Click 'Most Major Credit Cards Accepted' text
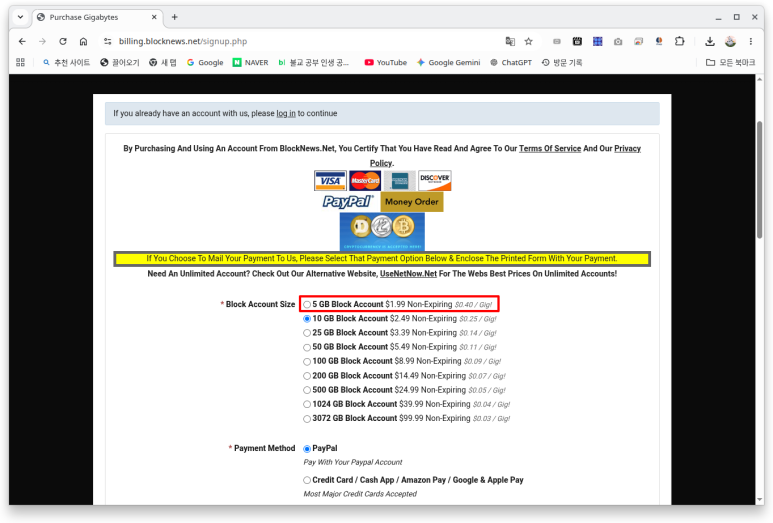 (360, 494)
